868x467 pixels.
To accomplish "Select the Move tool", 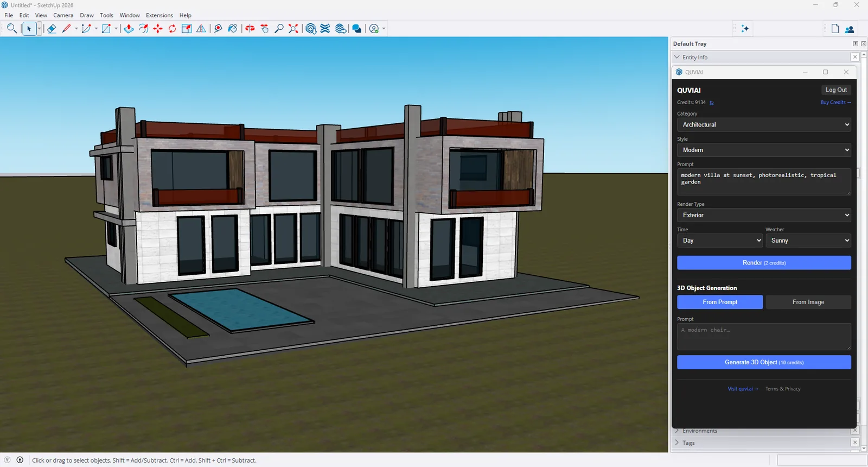I will tap(158, 29).
